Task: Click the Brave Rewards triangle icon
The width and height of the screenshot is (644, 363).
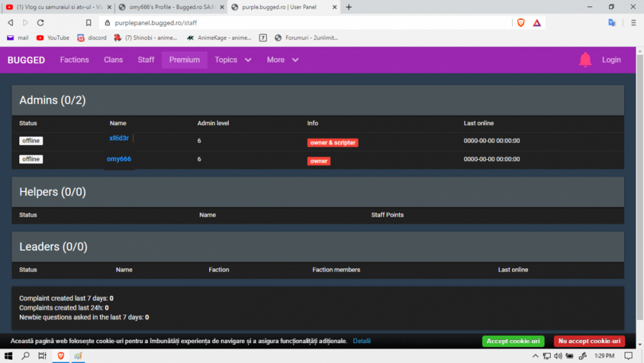Action: point(536,23)
